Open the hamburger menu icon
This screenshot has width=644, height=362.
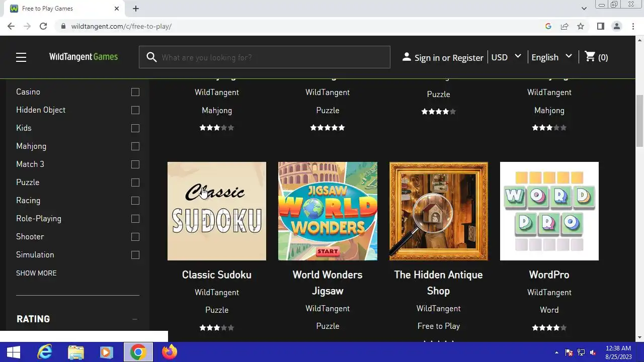point(21,57)
